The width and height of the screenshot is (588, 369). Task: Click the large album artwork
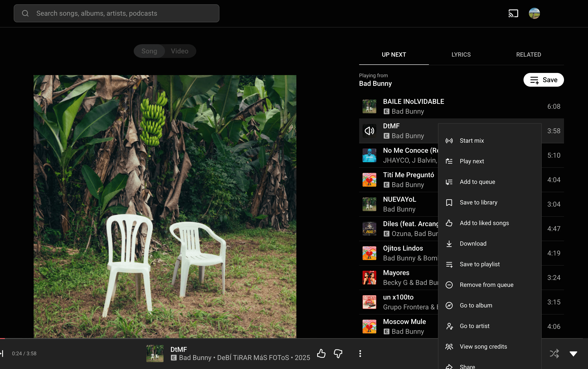[165, 206]
